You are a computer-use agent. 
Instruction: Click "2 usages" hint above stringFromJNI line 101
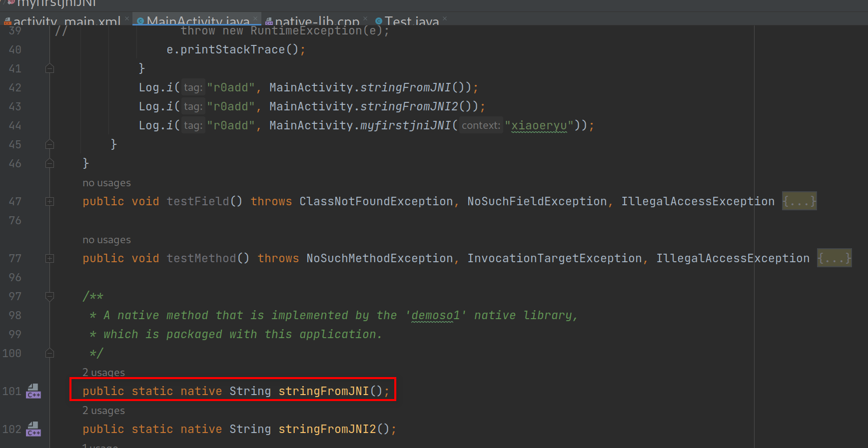tap(103, 373)
